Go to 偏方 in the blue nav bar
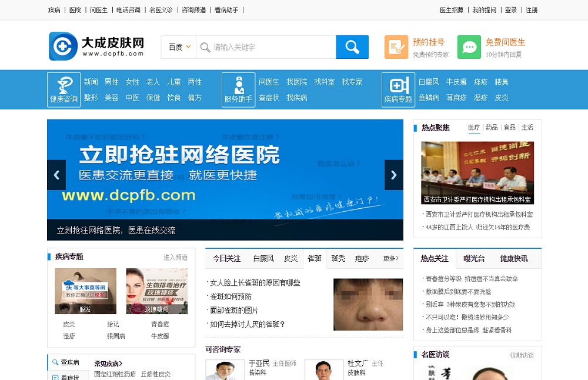This screenshot has width=588, height=380. pyautogui.click(x=195, y=98)
